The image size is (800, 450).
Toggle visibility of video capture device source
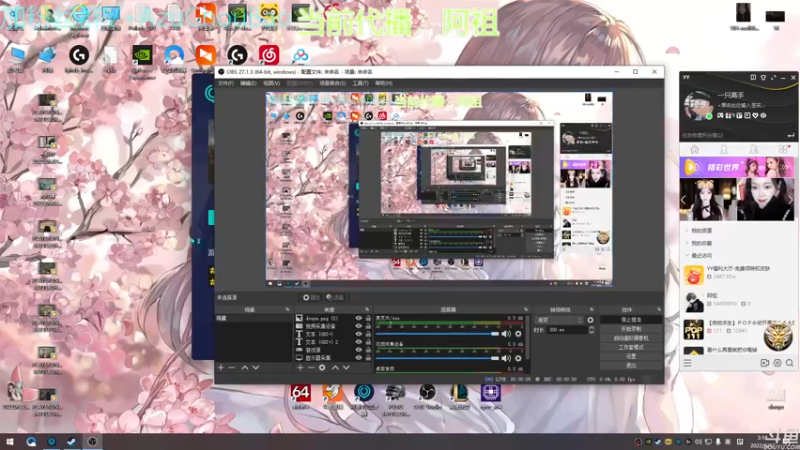pyautogui.click(x=359, y=326)
